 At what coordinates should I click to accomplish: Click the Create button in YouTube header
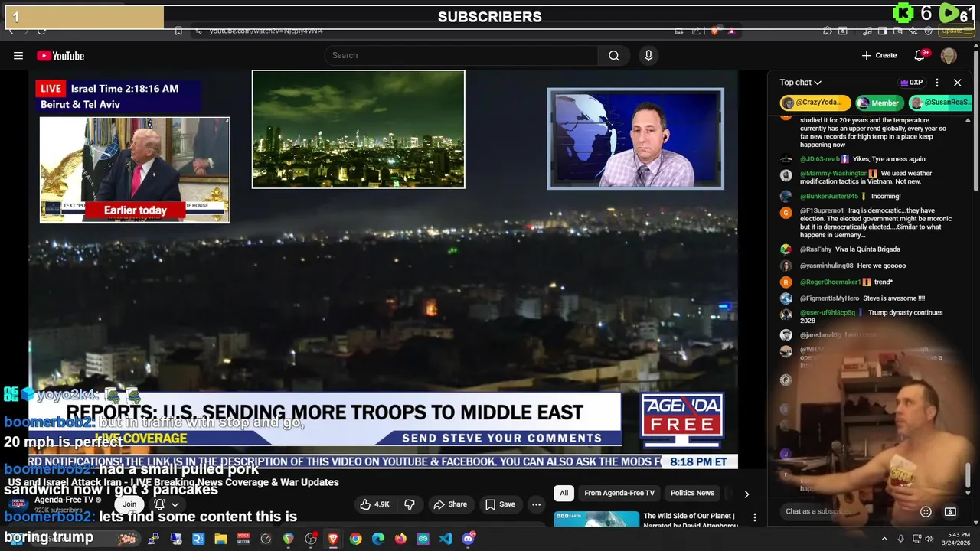coord(879,55)
